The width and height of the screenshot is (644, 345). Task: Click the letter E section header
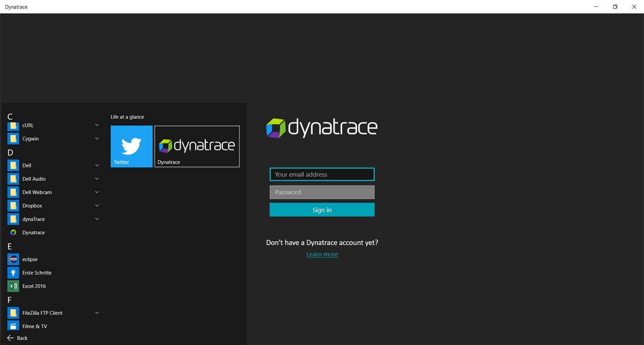pos(9,246)
